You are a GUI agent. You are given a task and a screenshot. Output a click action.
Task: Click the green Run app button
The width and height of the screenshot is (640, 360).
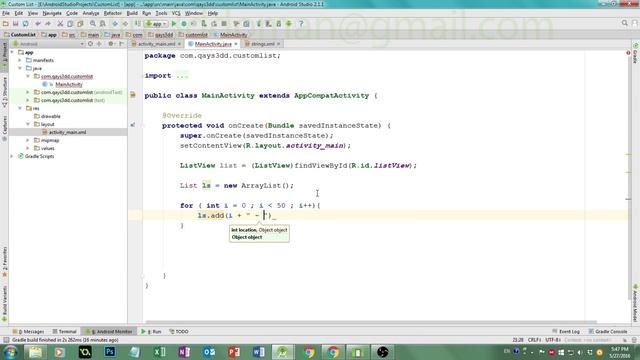click(x=174, y=24)
